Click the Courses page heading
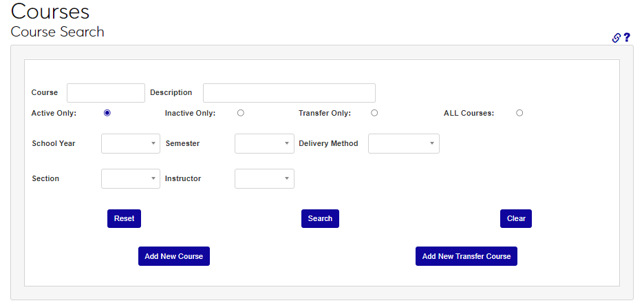 click(x=50, y=12)
